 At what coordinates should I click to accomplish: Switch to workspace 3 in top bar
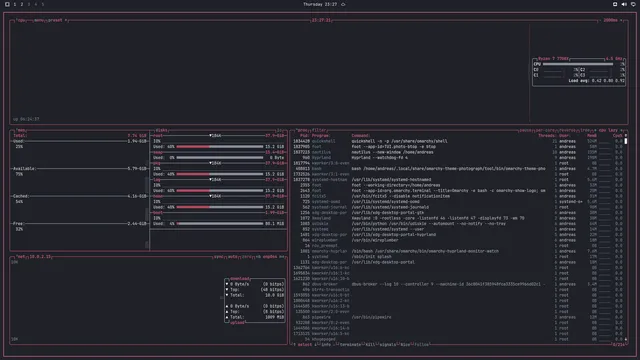click(x=29, y=4)
